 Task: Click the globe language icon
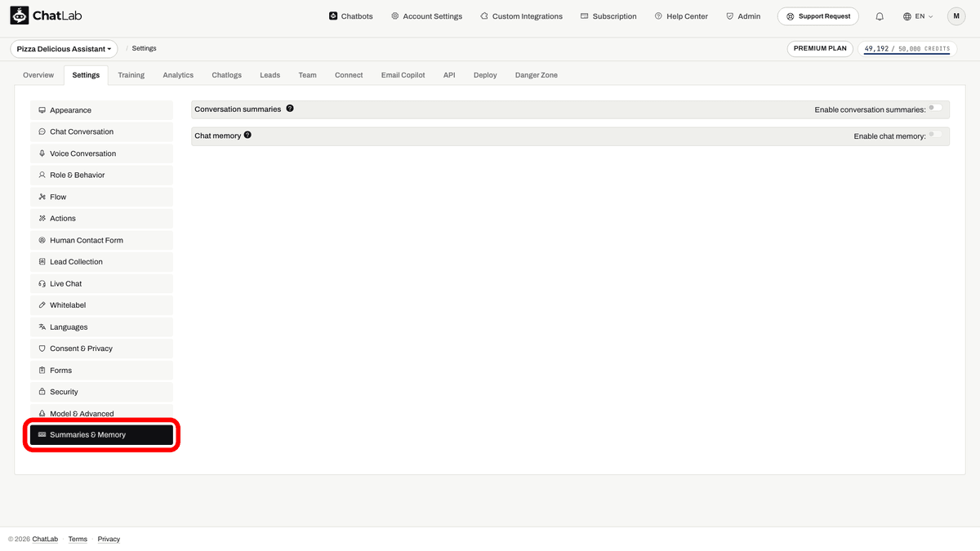[x=907, y=16]
